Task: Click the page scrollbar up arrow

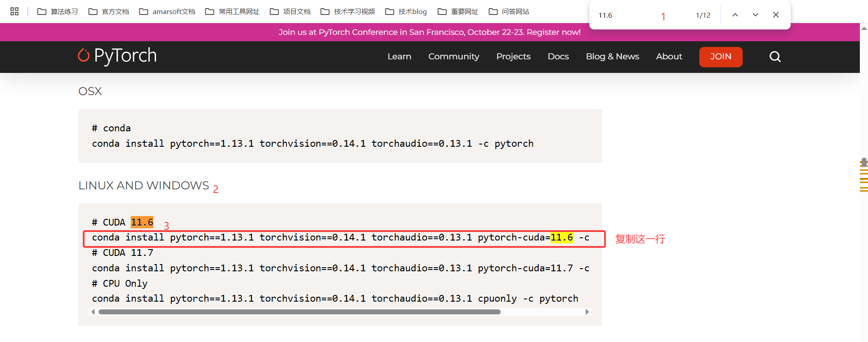Action: pyautogui.click(x=864, y=28)
